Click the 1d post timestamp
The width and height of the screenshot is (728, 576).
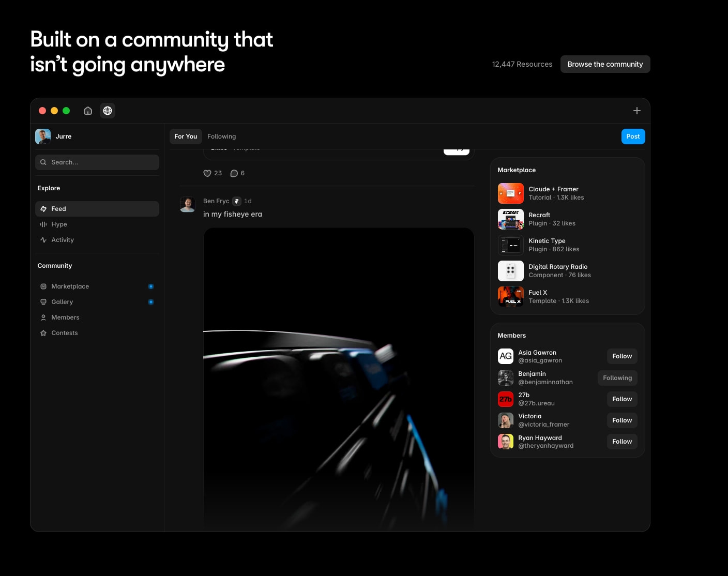pyautogui.click(x=248, y=201)
